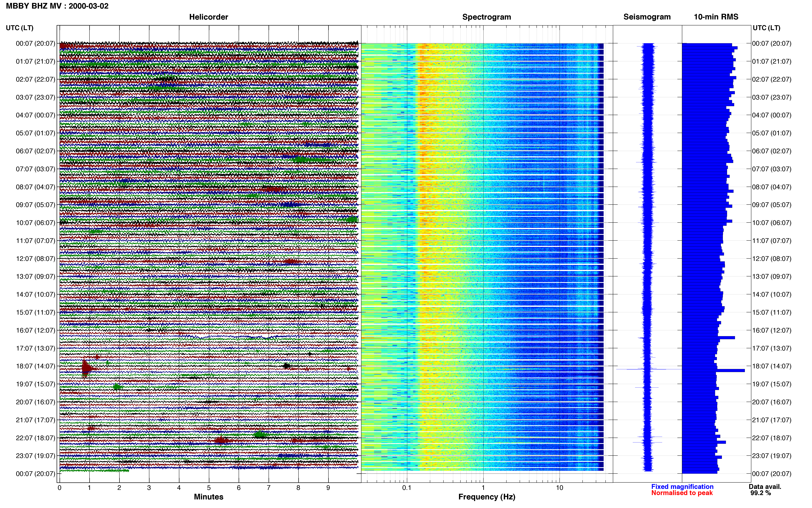Select the Spectrogram panel heading
The image size is (812, 508).
[487, 17]
